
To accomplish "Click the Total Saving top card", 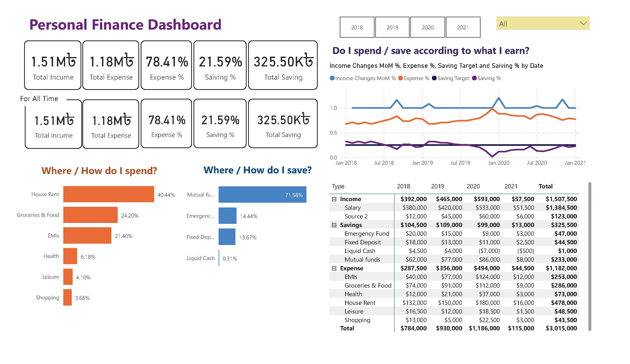I will point(283,65).
